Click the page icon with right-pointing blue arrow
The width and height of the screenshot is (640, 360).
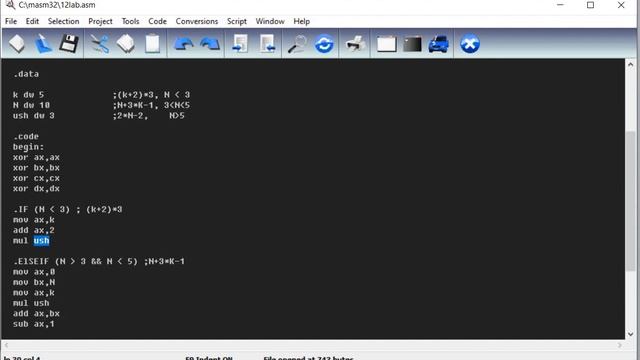240,44
